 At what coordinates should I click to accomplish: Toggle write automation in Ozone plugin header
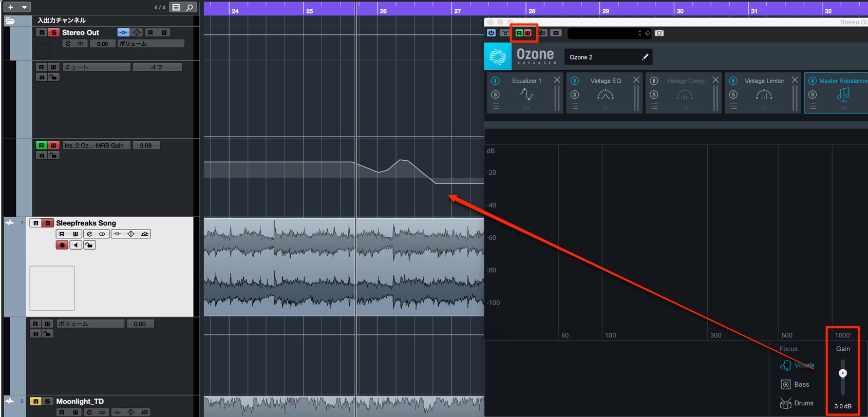[527, 33]
